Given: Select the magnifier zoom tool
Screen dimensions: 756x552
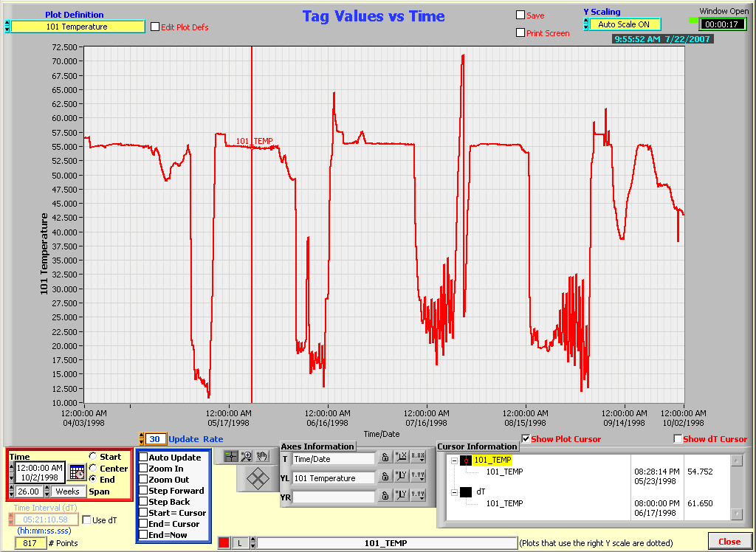Looking at the screenshot, I should coord(247,456).
